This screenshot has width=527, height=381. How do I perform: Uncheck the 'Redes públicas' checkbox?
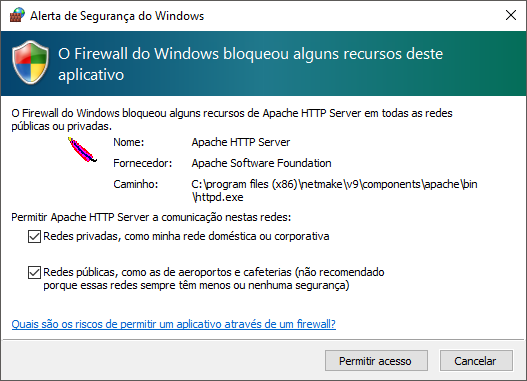point(34,272)
